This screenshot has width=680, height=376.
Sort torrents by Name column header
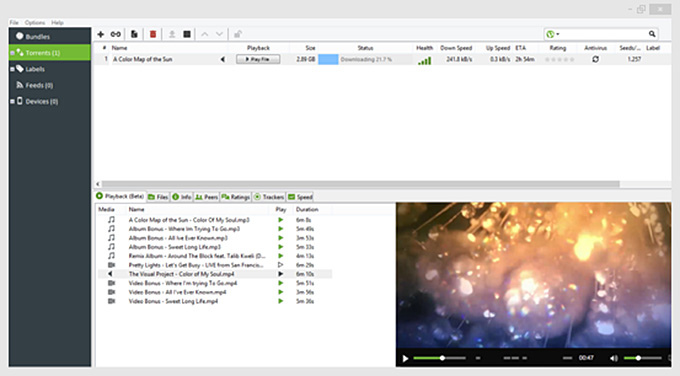pos(119,48)
